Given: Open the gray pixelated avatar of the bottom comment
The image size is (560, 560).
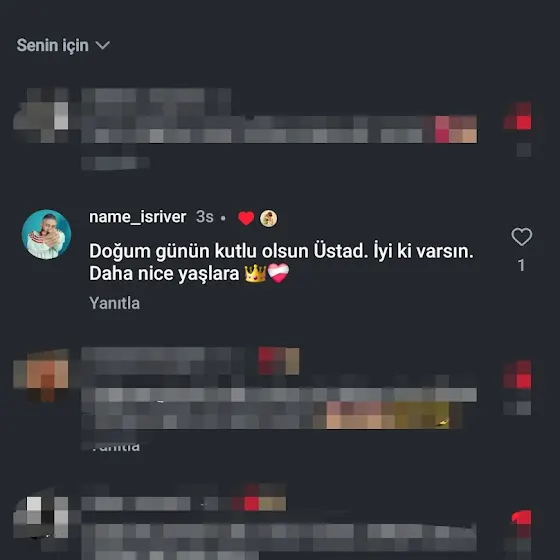Looking at the screenshot, I should tap(41, 516).
